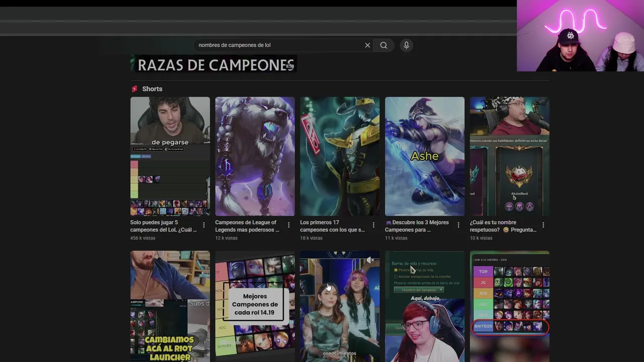Click the 'Shorts' section heading
The width and height of the screenshot is (644, 362).
[152, 89]
